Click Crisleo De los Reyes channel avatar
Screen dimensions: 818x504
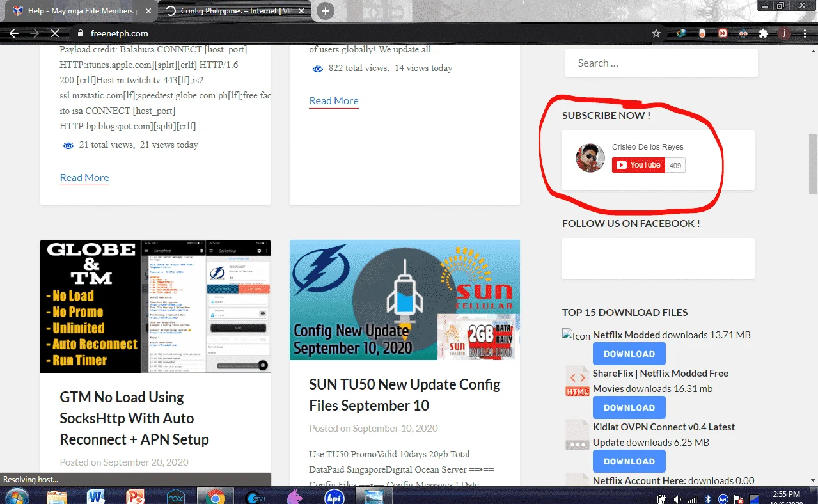coord(590,158)
